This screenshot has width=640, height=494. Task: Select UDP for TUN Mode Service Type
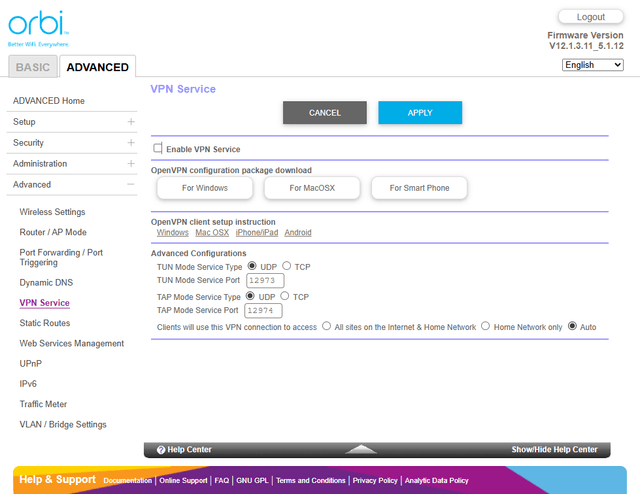point(252,266)
